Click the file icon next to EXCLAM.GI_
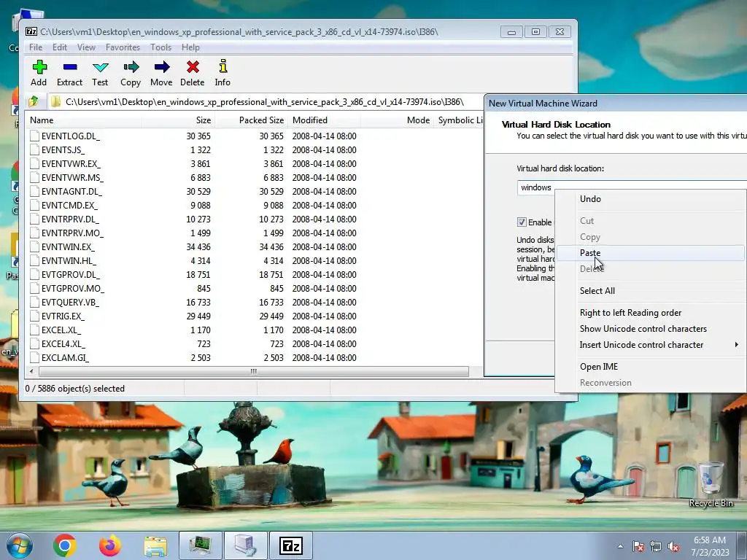 [34, 357]
